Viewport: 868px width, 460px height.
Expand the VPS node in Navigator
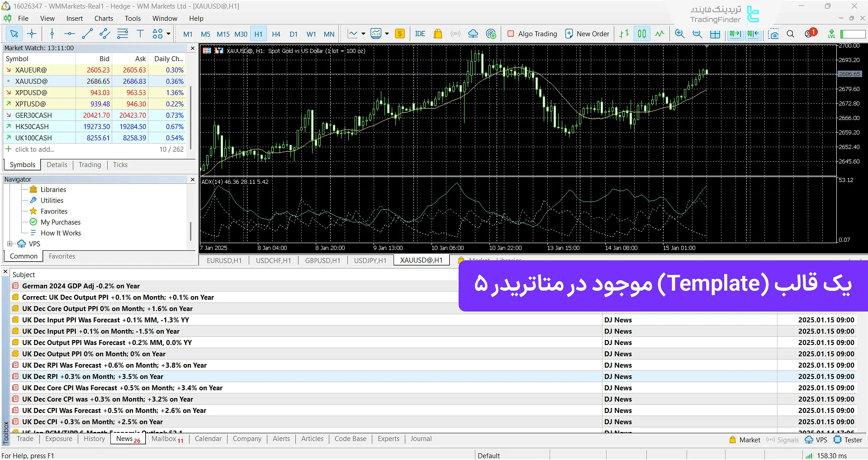(9, 244)
